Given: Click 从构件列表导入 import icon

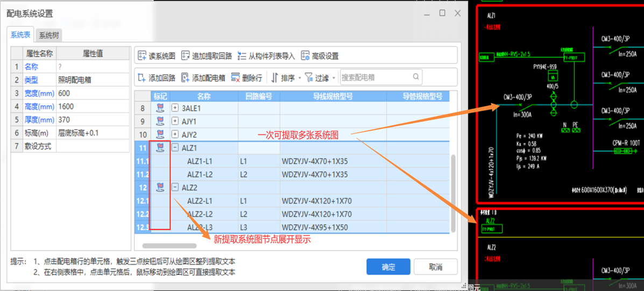Looking at the screenshot, I should pos(242,56).
